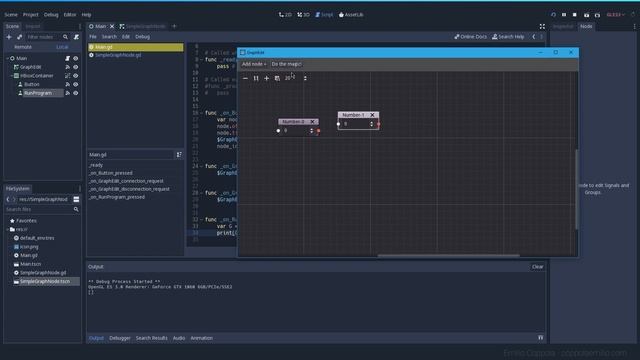Screen dimensions: 640x360
Task: Adjust Number 1 value spinner arrows
Action: [x=371, y=124]
